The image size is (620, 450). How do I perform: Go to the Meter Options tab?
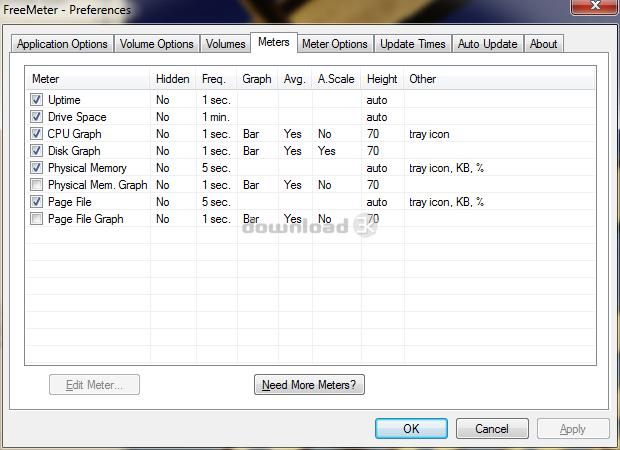335,44
